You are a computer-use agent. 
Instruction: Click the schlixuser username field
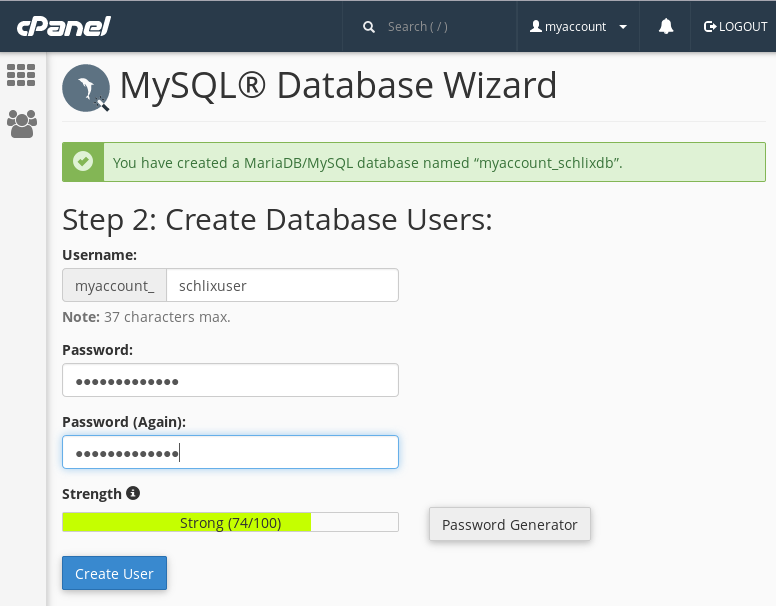283,285
